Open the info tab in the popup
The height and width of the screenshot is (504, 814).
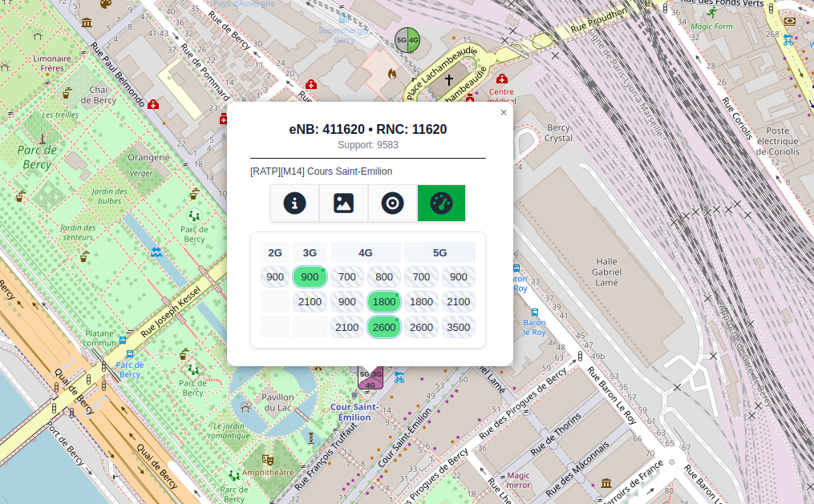[294, 204]
